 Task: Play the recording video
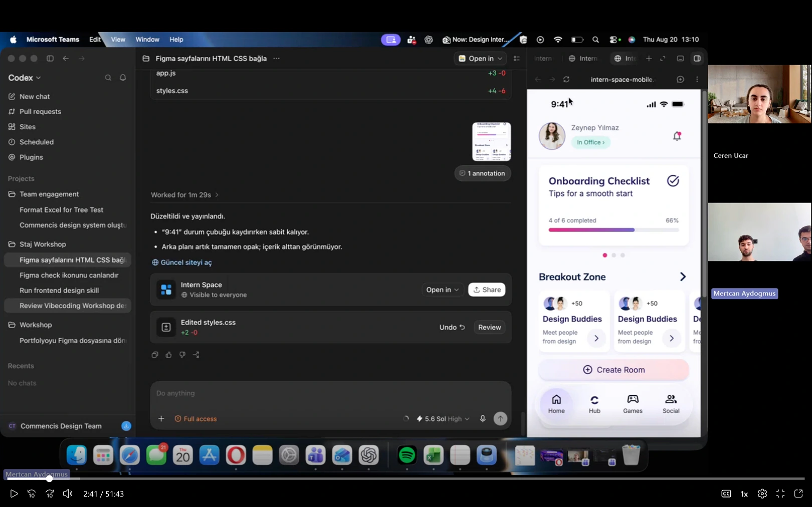(14, 493)
